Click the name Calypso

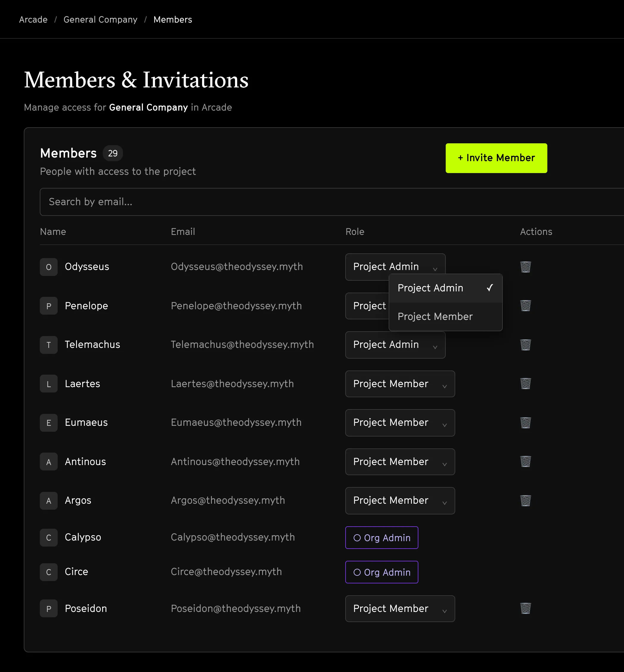[x=83, y=538]
